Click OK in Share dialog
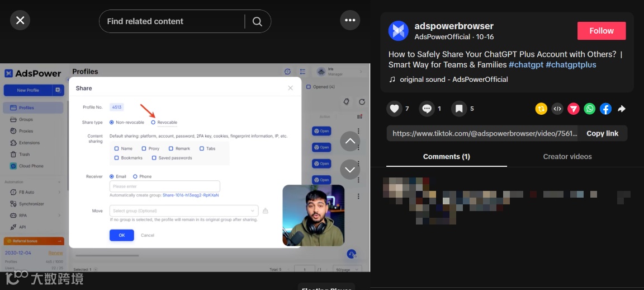644x290 pixels. (x=121, y=235)
